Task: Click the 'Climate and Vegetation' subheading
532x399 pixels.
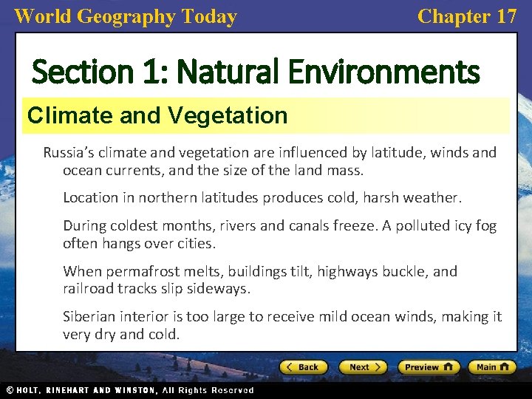Action: pyautogui.click(x=157, y=115)
